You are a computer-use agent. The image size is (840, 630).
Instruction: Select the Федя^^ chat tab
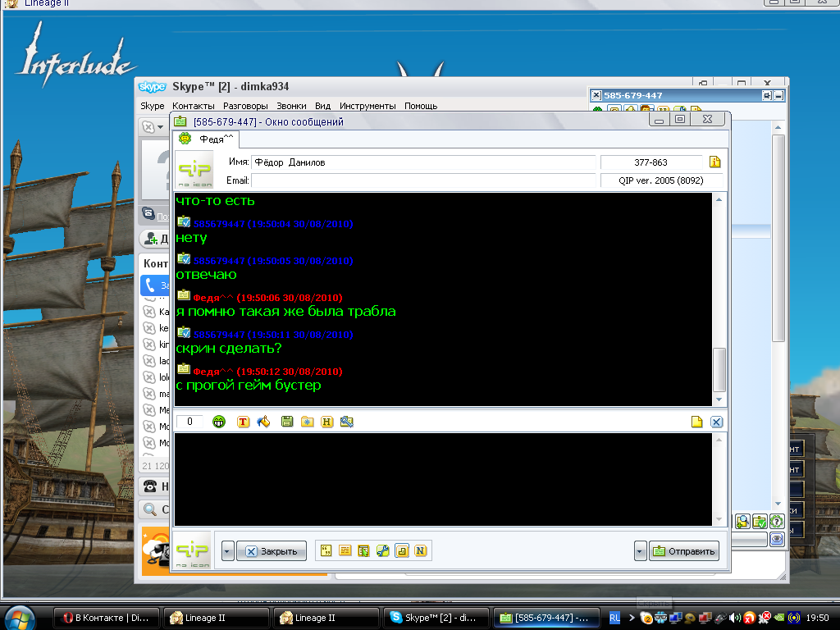tap(208, 139)
